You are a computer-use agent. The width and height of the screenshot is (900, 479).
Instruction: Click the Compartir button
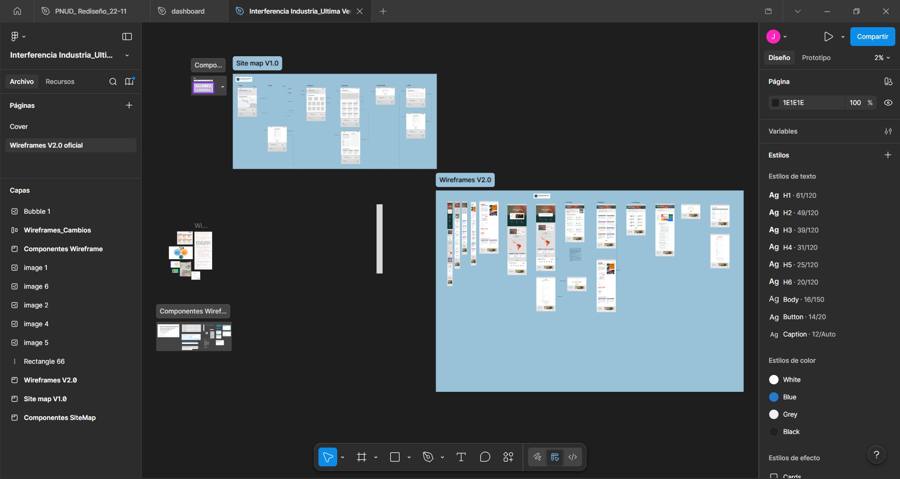tap(872, 37)
